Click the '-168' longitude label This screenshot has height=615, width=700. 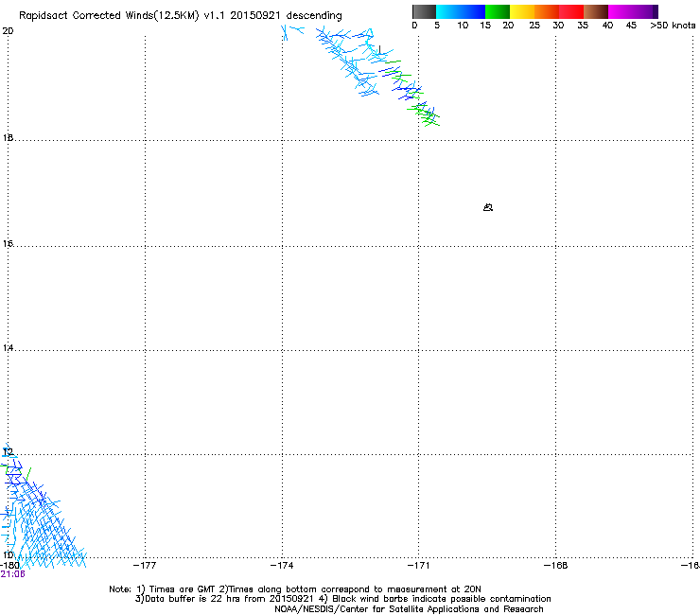point(556,566)
